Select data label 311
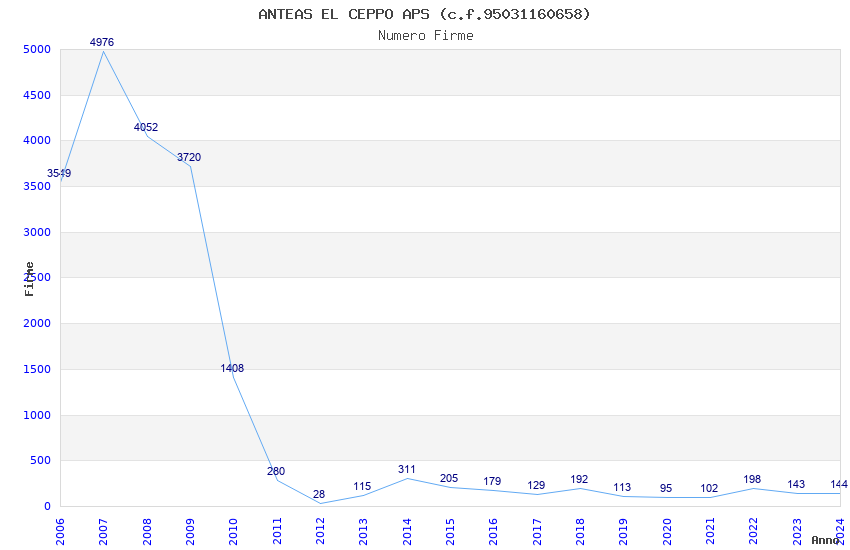 407,469
